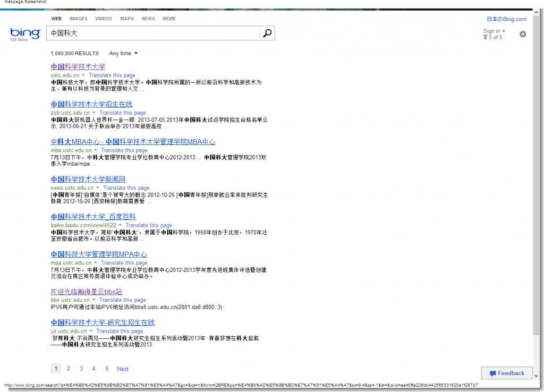
Task: Open the MORE menu
Action: pyautogui.click(x=169, y=19)
